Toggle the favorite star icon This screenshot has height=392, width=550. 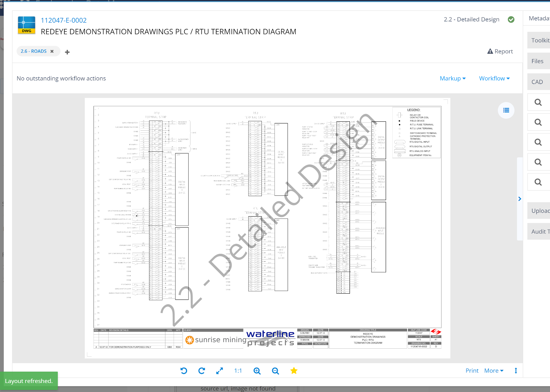click(294, 371)
